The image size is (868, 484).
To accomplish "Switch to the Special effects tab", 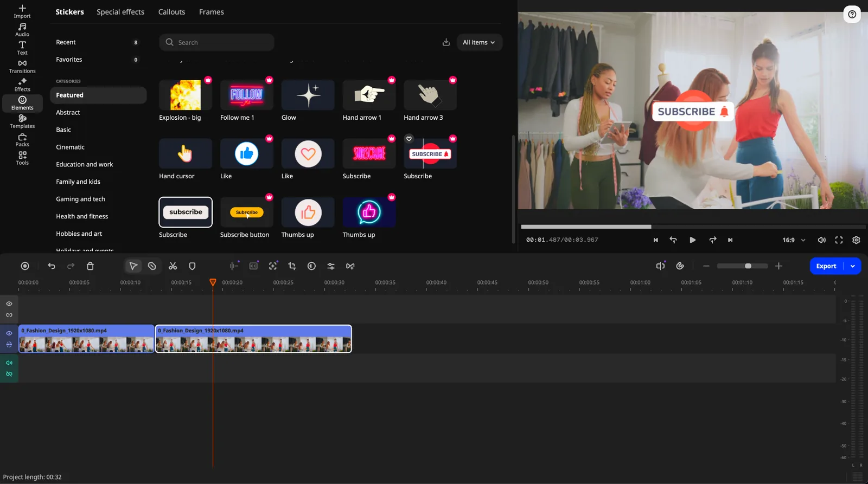I will [x=120, y=12].
